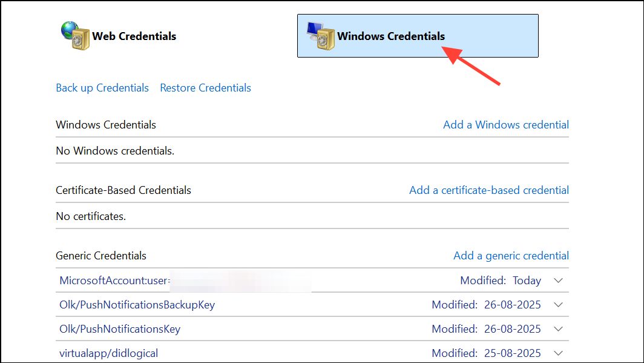Open the MicrosoftAccount:user credential entry name
644x363 pixels.
click(x=115, y=281)
